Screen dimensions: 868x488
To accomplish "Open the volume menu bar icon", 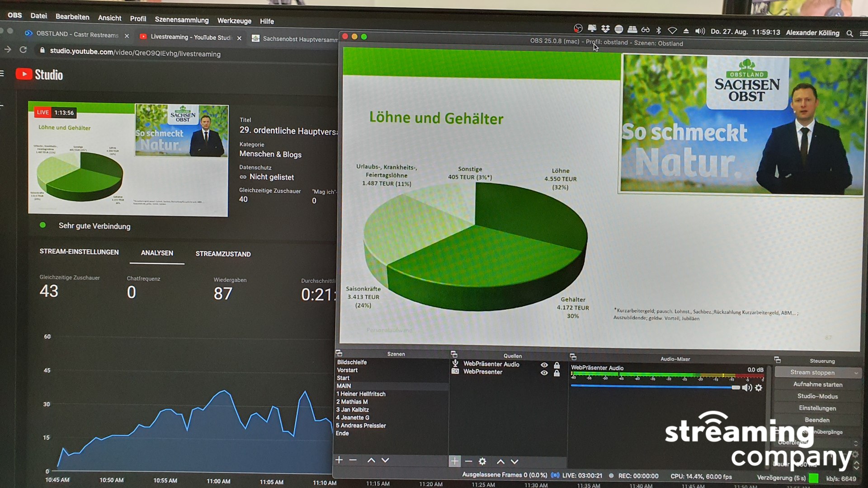I will [700, 31].
